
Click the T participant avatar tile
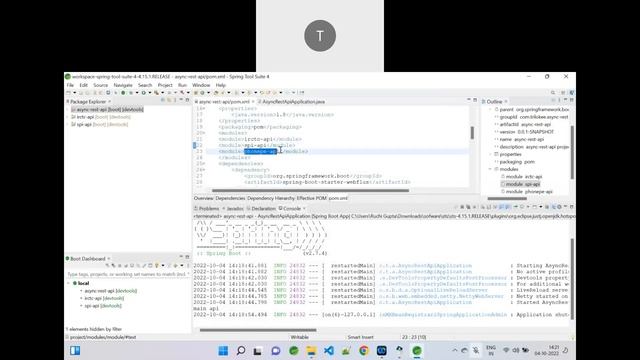(320, 36)
